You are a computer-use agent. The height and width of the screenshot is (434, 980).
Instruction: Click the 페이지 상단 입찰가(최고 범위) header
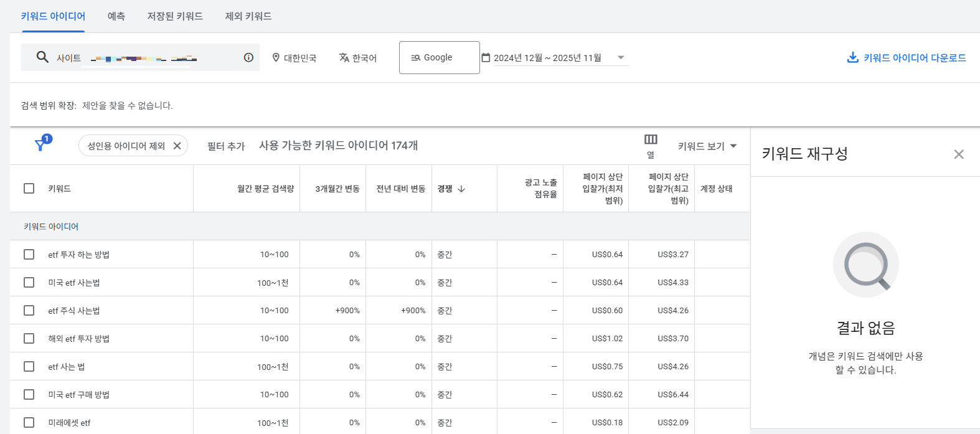pos(668,189)
